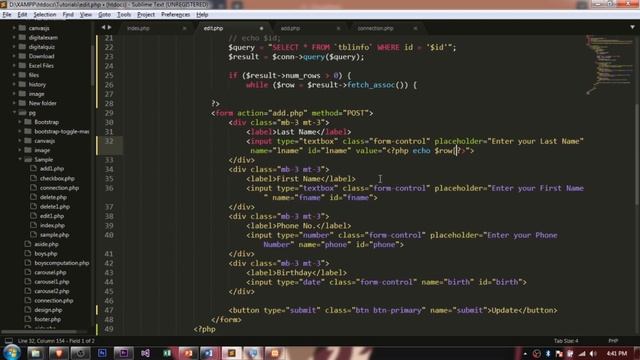Open aside.php in the sidebar
640x360 pixels.
tap(46, 244)
